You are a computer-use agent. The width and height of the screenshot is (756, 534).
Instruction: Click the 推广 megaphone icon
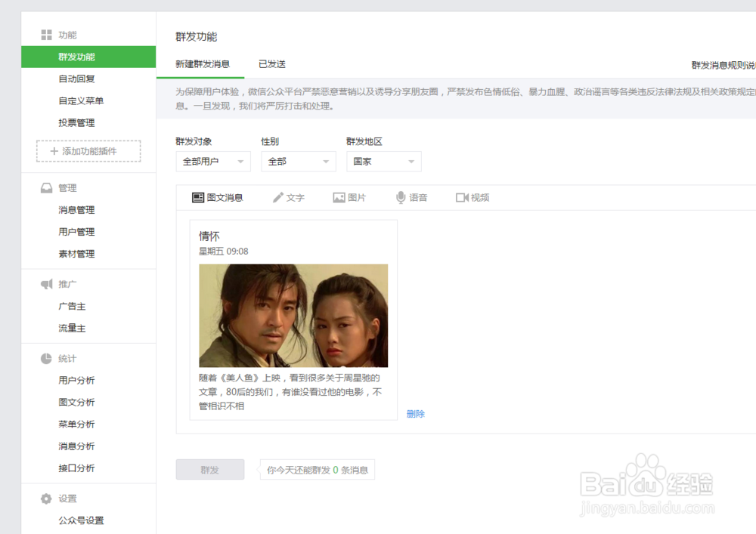pyautogui.click(x=47, y=283)
